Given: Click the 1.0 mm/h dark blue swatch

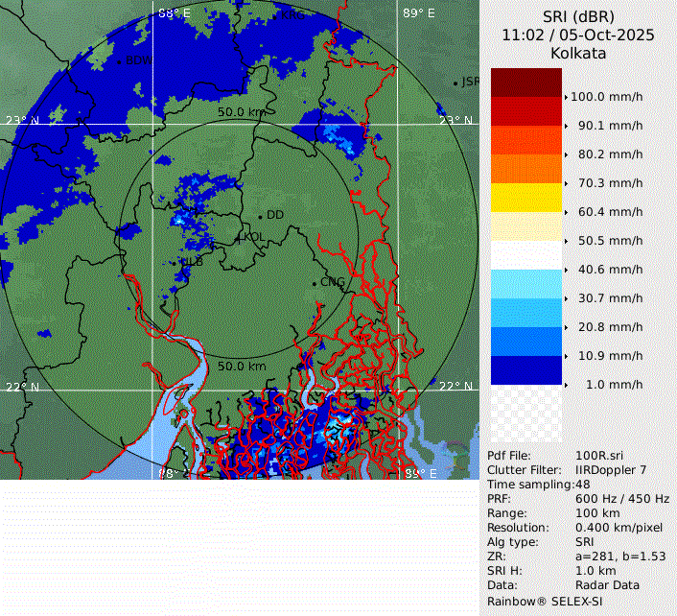Looking at the screenshot, I should [525, 370].
